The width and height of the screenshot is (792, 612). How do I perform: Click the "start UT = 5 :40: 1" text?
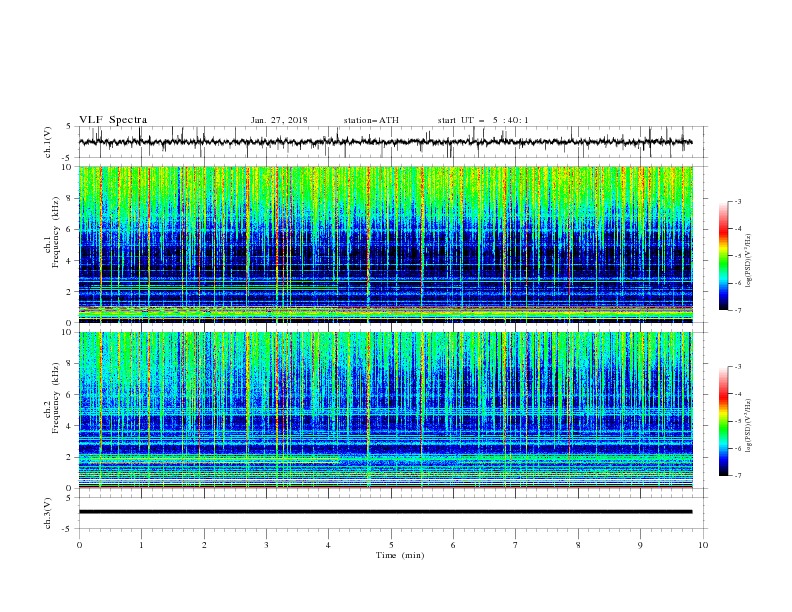[x=483, y=120]
